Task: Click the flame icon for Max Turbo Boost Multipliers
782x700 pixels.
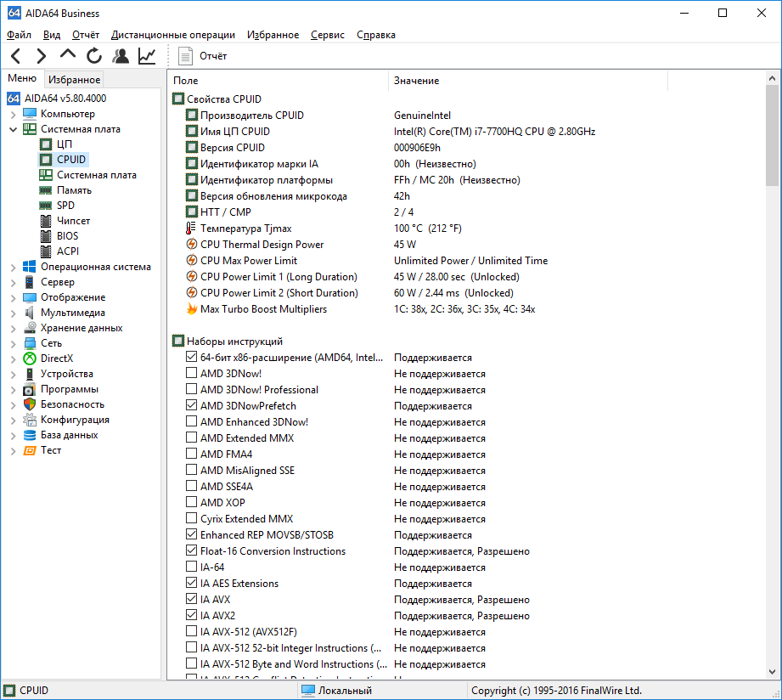Action: click(192, 309)
